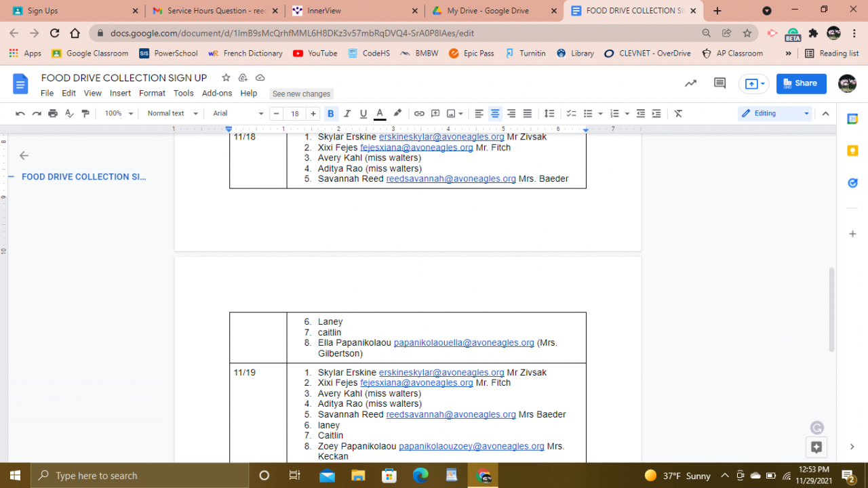Set left text alignment

(x=479, y=114)
